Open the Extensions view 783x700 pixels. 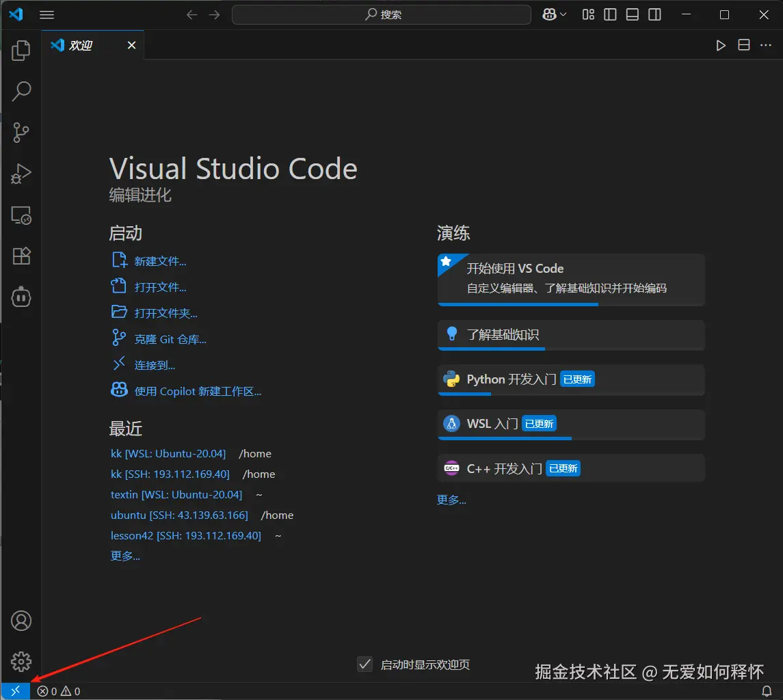[x=21, y=256]
